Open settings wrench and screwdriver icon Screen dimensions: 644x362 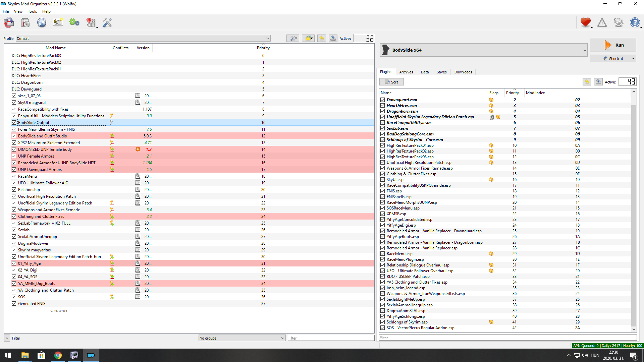(107, 23)
